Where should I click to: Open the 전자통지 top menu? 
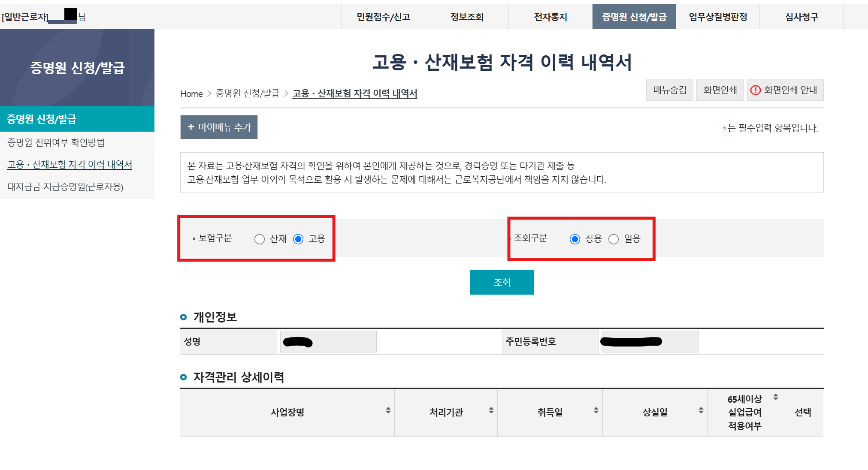pyautogui.click(x=550, y=17)
